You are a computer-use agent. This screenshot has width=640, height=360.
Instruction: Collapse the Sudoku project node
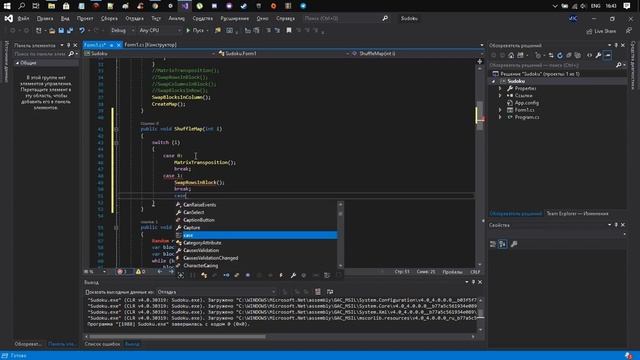(493, 81)
